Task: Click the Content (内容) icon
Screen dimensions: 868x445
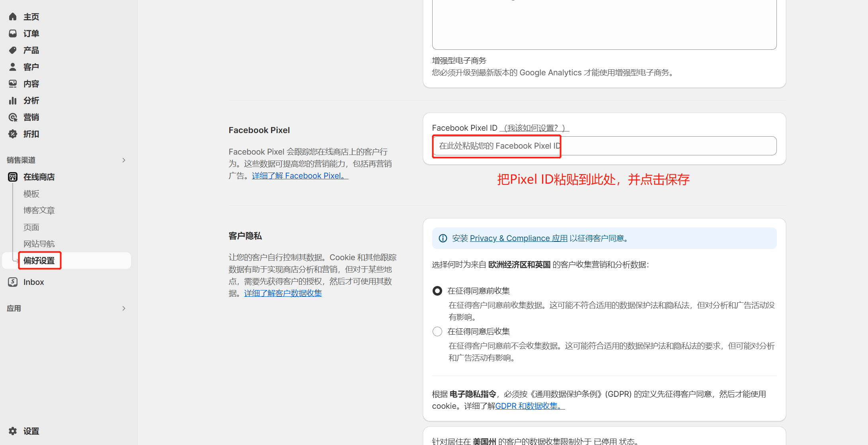Action: click(x=13, y=84)
